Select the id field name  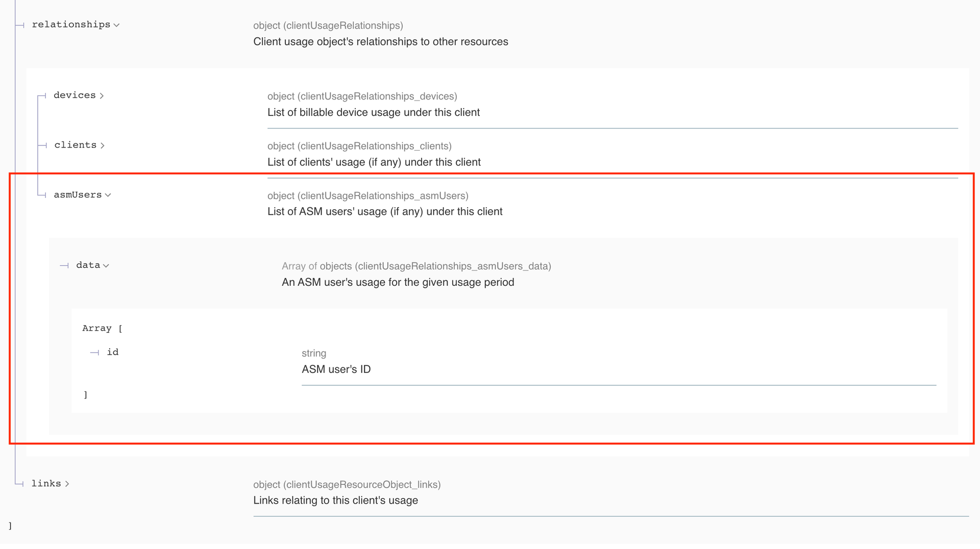113,352
